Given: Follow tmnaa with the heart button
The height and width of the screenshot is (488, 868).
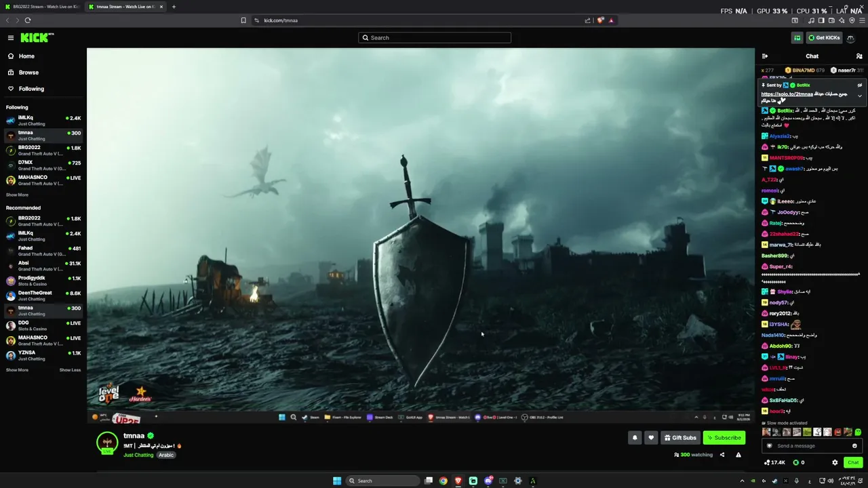Looking at the screenshot, I should coord(651,438).
